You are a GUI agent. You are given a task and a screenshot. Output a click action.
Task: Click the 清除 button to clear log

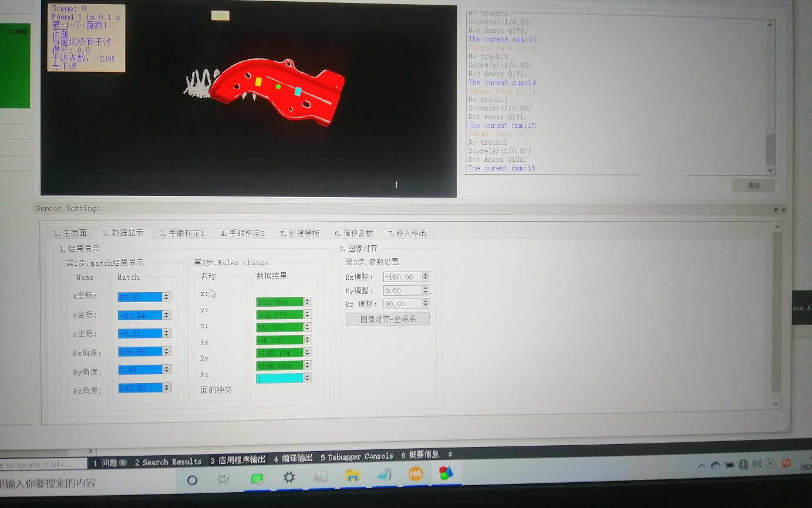tap(753, 186)
